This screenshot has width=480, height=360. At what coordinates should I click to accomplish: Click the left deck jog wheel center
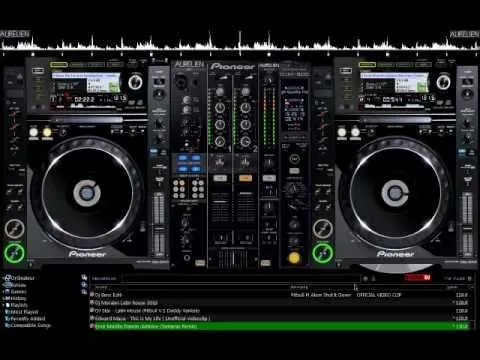[87, 193]
